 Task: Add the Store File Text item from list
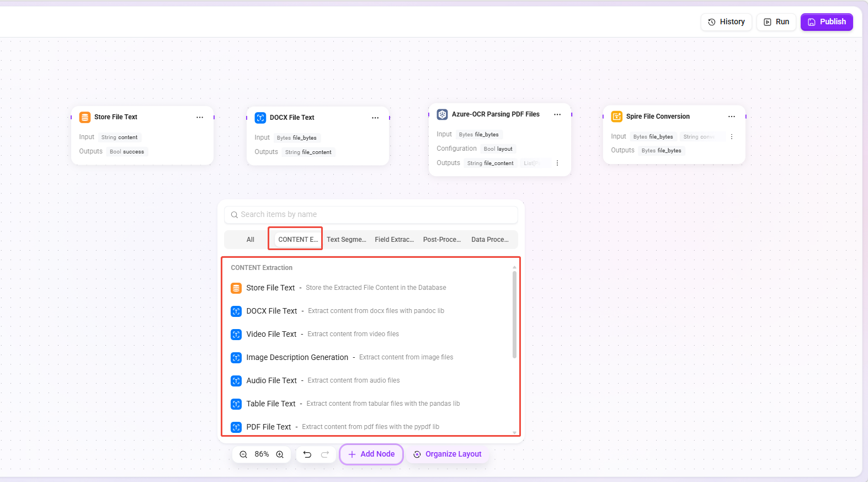tap(370, 288)
